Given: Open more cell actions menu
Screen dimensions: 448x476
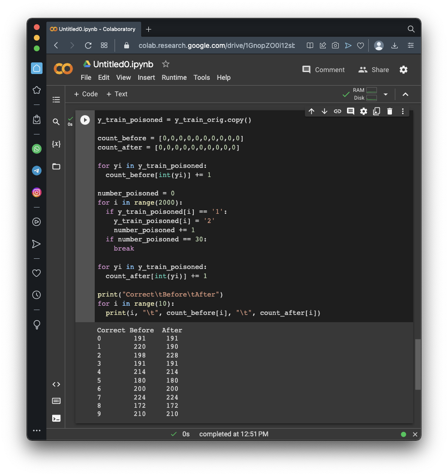Looking at the screenshot, I should coord(403,111).
